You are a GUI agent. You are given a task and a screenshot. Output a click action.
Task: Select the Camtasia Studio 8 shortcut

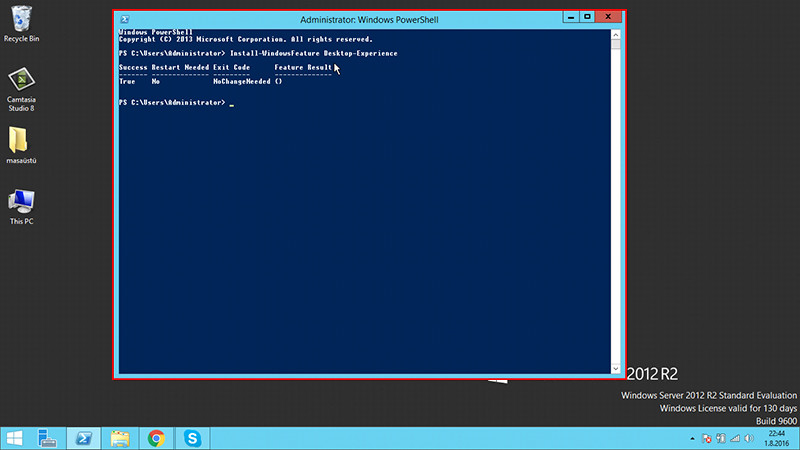pyautogui.click(x=21, y=84)
